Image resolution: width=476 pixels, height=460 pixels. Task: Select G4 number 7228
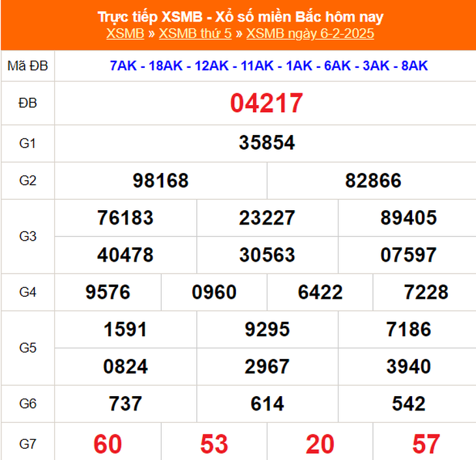426,292
